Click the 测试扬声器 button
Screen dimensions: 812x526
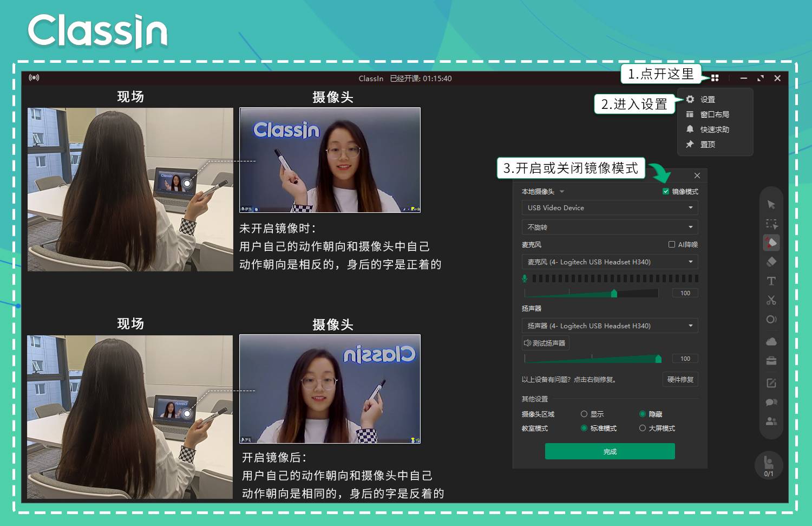tap(545, 343)
